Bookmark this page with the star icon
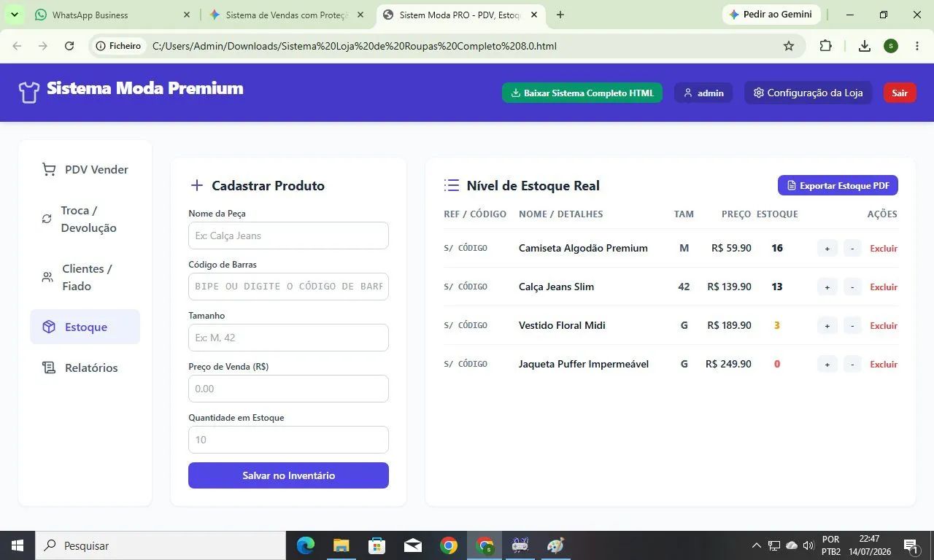 [789, 46]
